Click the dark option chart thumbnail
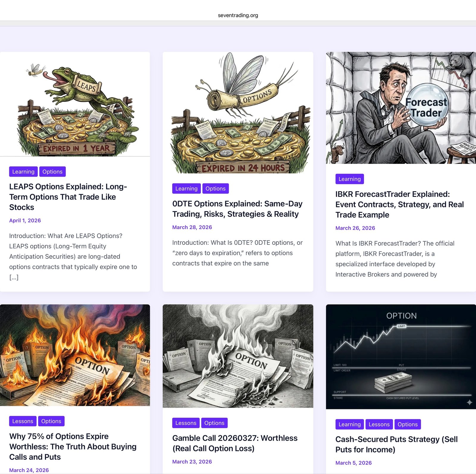Viewport: 476px width, 474px height. tap(401, 357)
